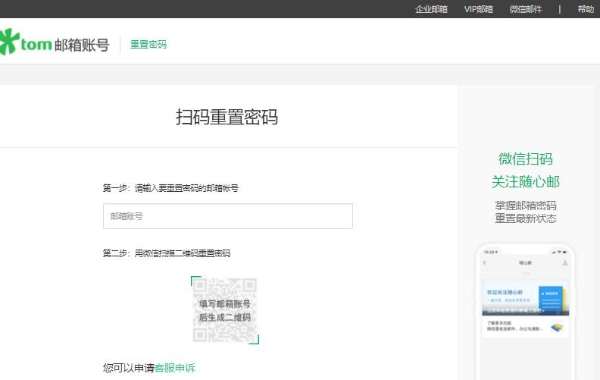Image resolution: width=600 pixels, height=380 pixels.
Task: Click the tom 邮箱账号 logo text
Action: pos(65,44)
